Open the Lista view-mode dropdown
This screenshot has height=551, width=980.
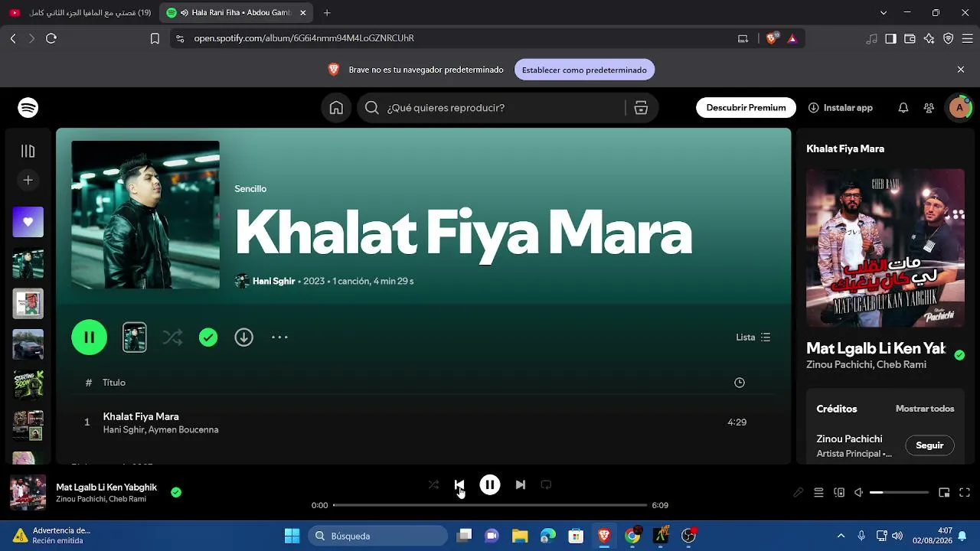click(x=753, y=337)
